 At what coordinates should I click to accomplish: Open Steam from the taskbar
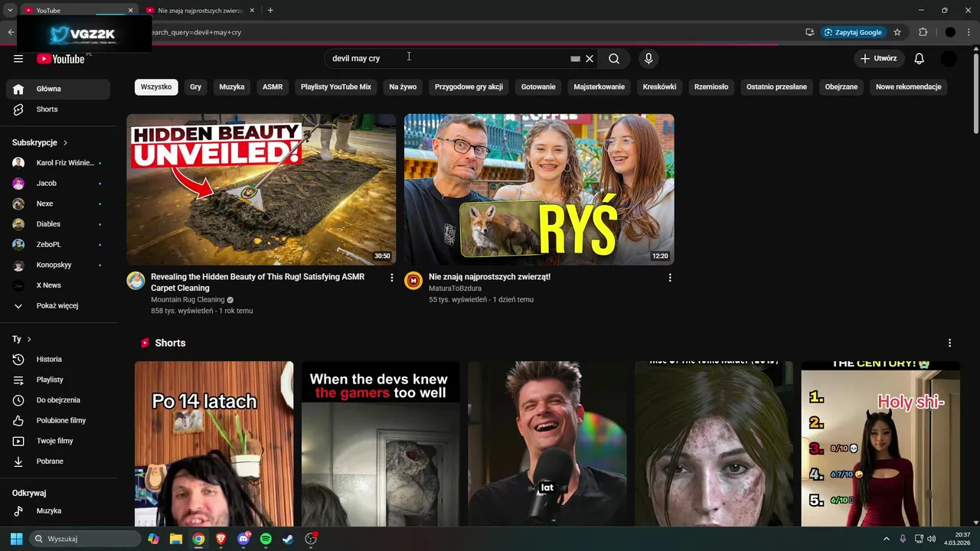tap(288, 539)
